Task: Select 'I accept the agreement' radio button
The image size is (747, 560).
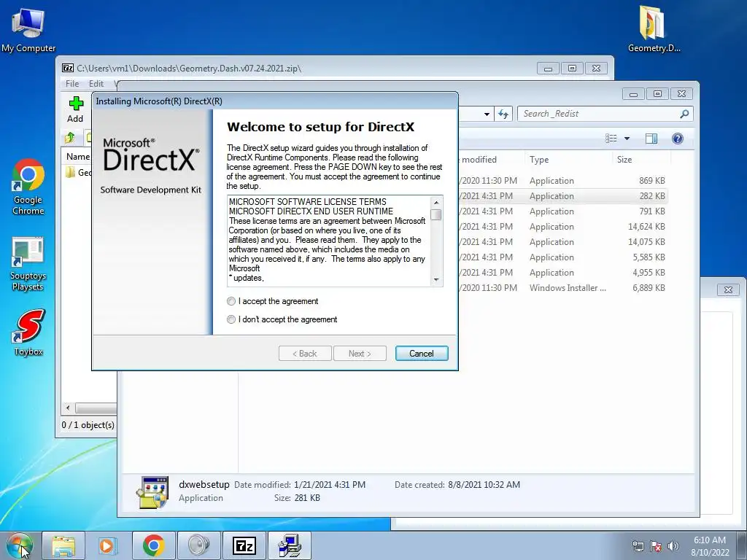Action: [231, 301]
